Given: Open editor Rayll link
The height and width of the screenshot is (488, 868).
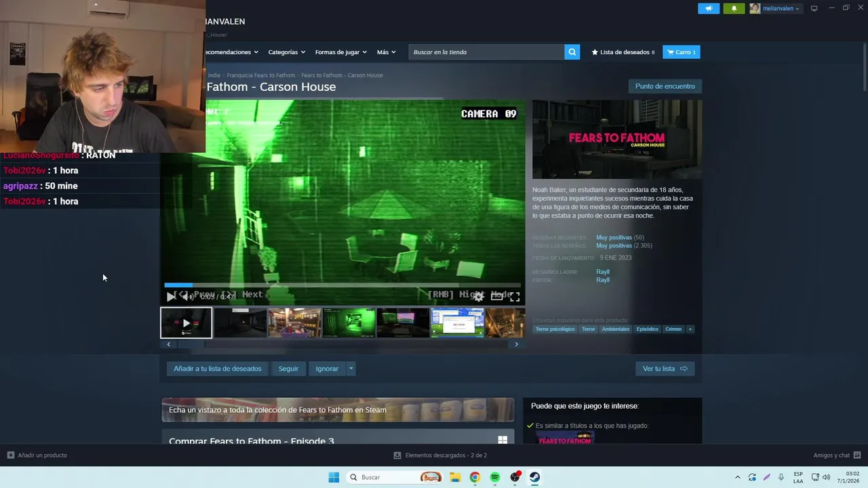Looking at the screenshot, I should (603, 280).
